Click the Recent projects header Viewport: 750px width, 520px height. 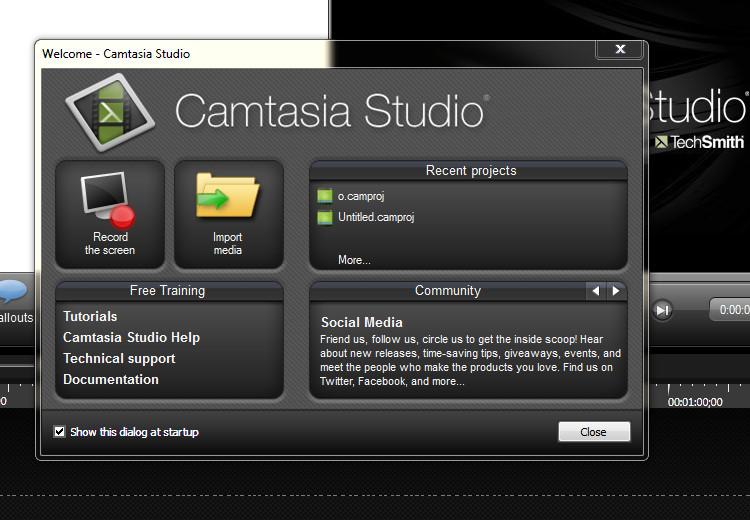tap(468, 171)
